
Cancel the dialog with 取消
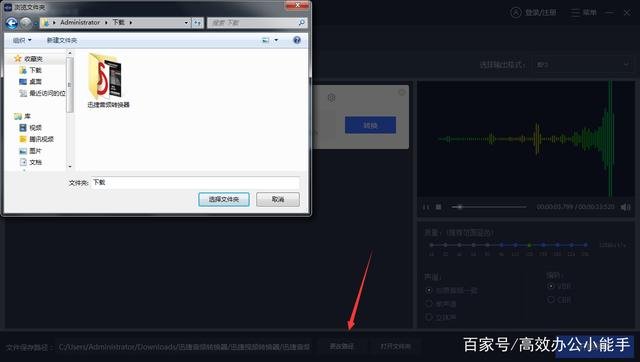[x=278, y=199]
